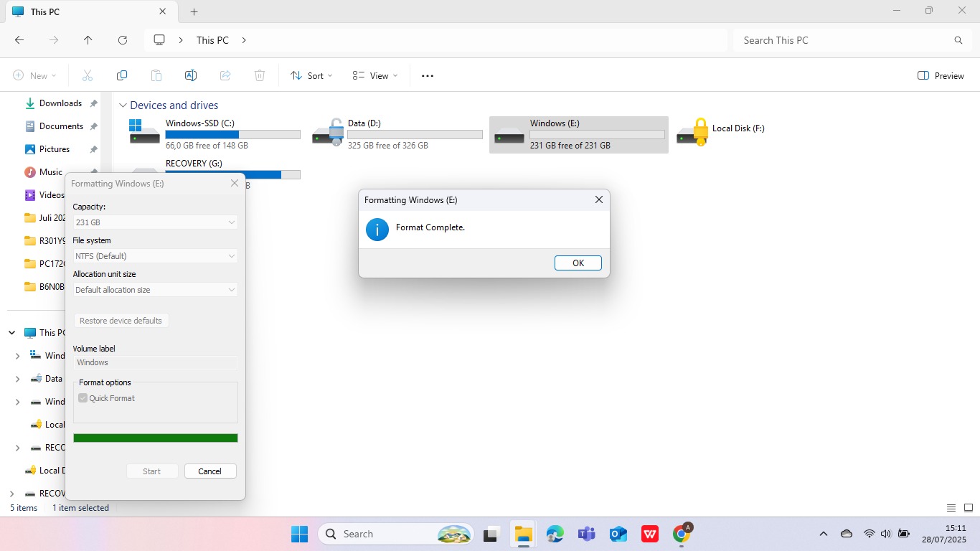Open the Sort menu
The width and height of the screenshot is (980, 551).
coord(311,75)
